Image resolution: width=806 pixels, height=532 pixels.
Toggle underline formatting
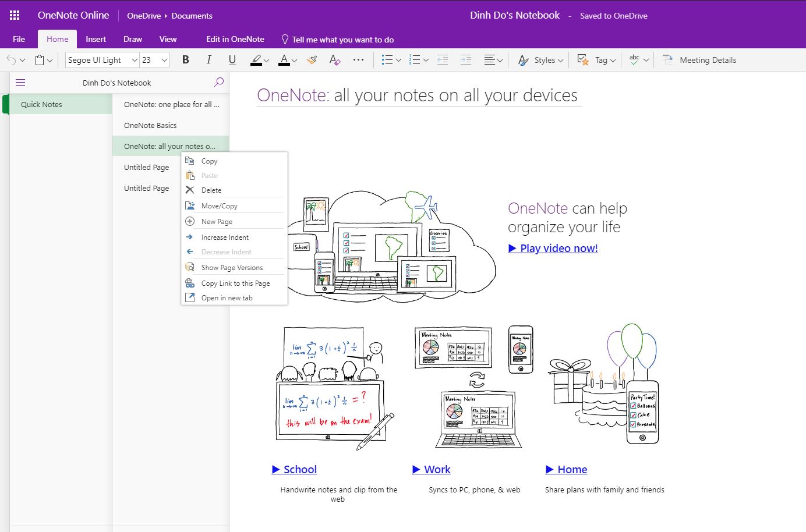232,59
